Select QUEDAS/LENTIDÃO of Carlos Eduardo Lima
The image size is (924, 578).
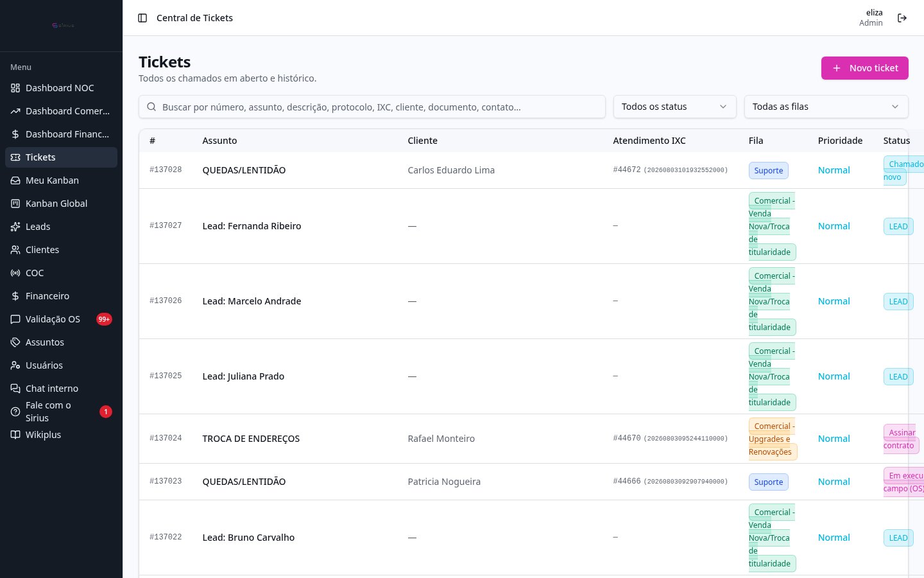244,170
